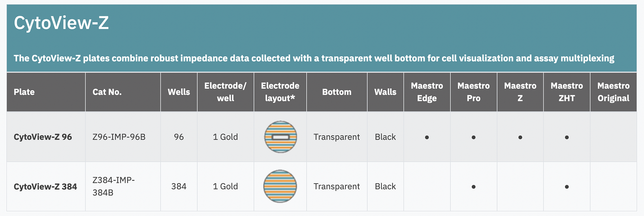Select the CytoView-Z 384 plate name
Viewport: 644px width, 216px height.
(x=45, y=187)
